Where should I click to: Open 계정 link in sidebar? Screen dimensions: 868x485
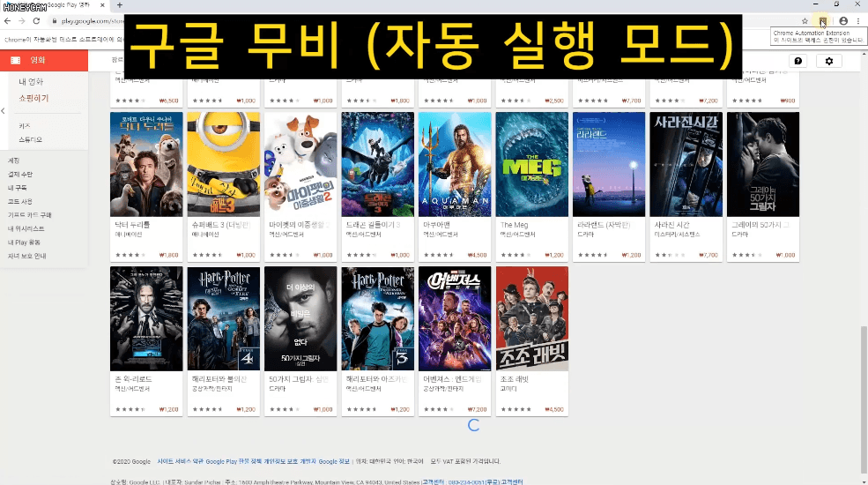click(x=14, y=160)
